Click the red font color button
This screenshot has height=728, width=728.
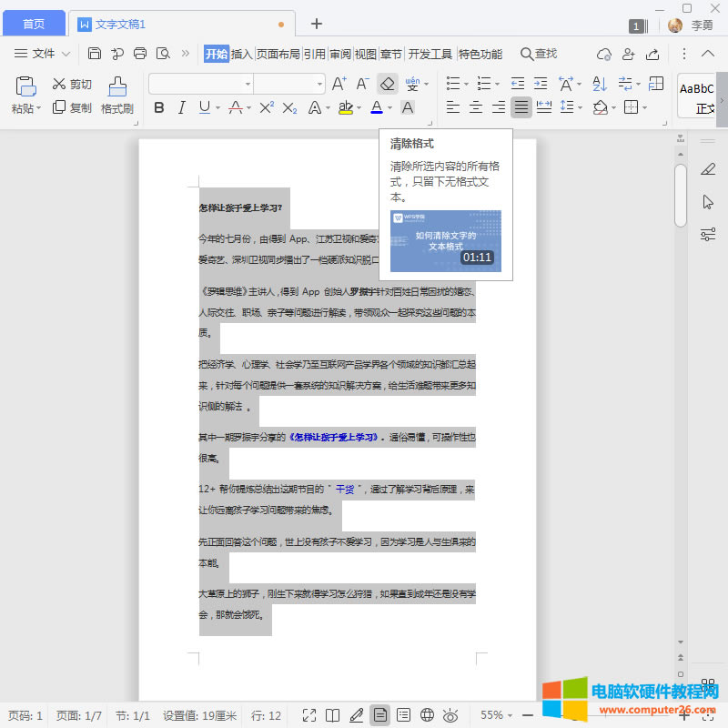(377, 107)
